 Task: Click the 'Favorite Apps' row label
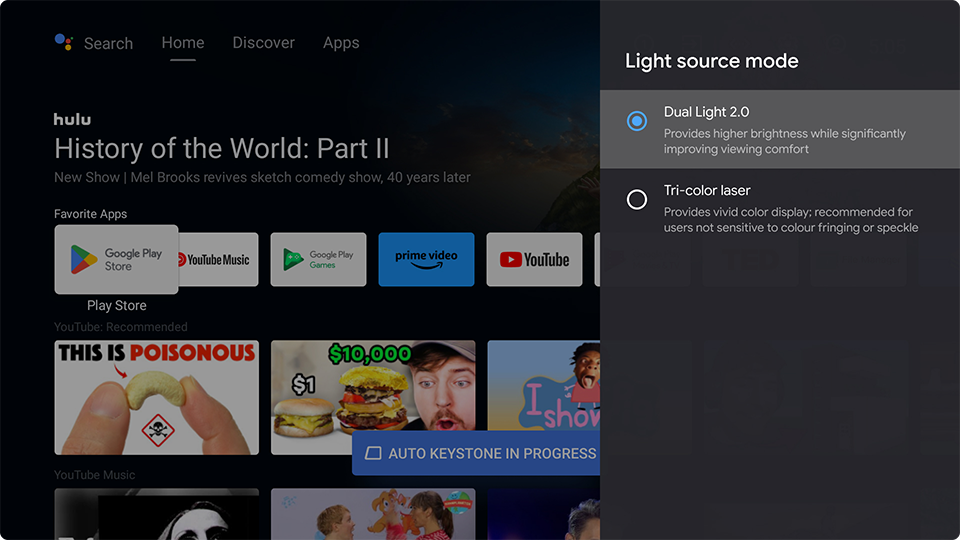click(x=91, y=214)
